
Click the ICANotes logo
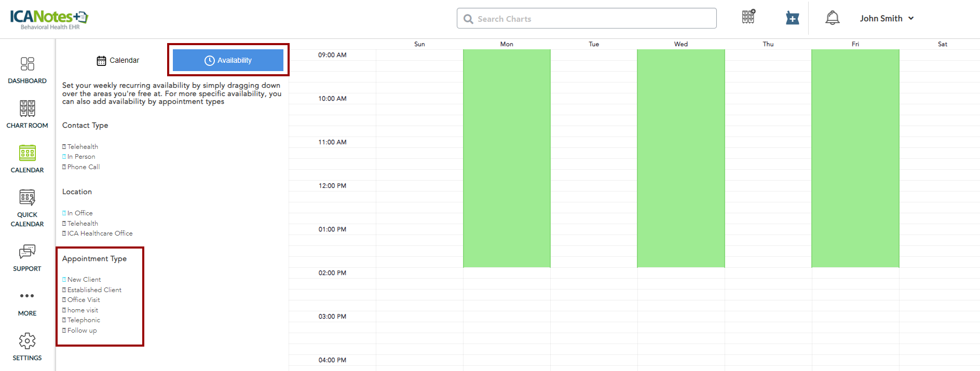pos(49,19)
